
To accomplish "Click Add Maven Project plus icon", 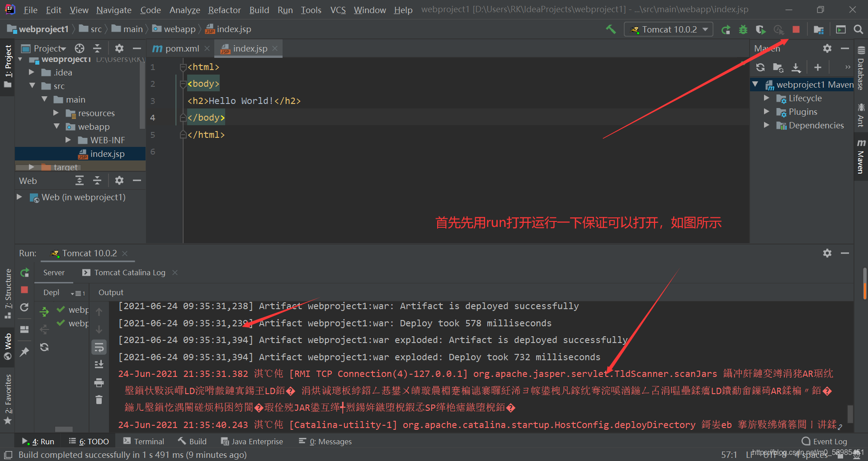I will pos(818,67).
